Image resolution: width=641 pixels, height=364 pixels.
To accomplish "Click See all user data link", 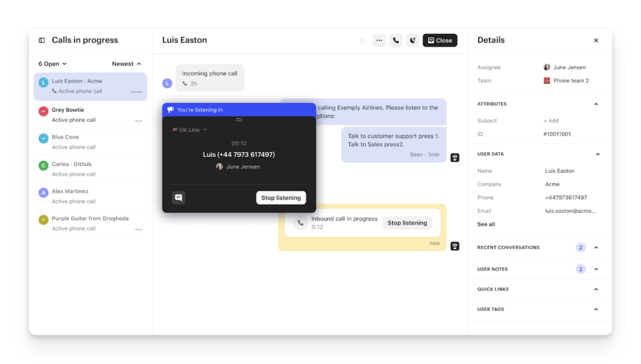I will [x=486, y=224].
